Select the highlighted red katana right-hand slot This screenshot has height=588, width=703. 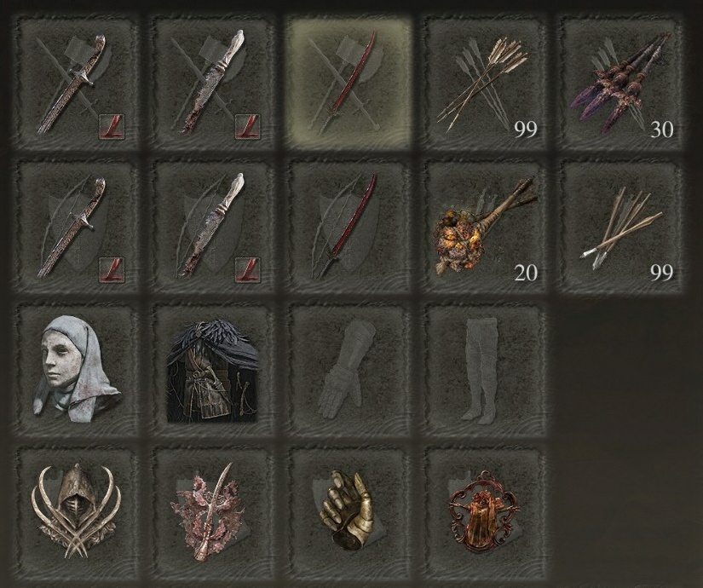tap(349, 84)
